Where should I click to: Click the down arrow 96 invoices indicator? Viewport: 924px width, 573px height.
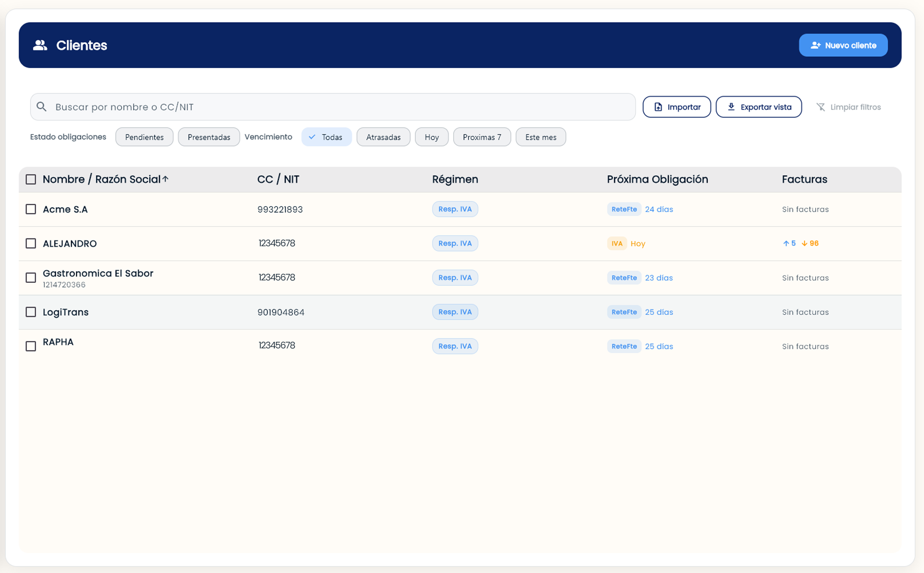point(810,243)
